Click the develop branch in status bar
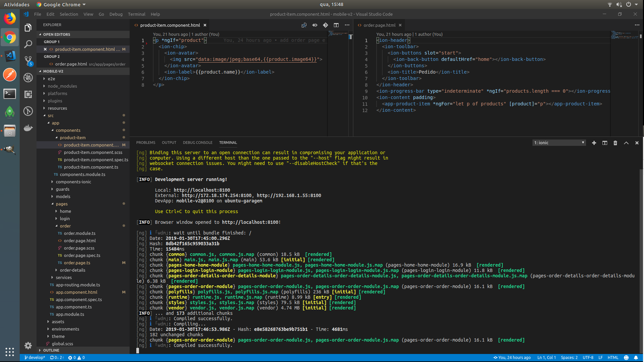Viewport: 644px width, 362px height. [x=34, y=357]
